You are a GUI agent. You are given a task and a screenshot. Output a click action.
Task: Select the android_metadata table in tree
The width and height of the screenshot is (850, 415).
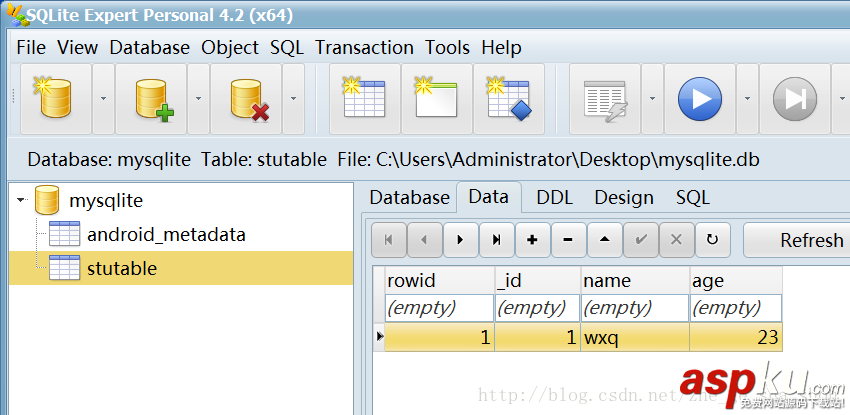pos(166,235)
